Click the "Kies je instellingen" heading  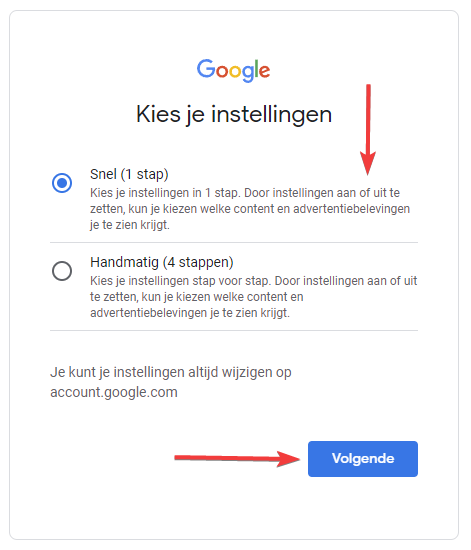pos(234,114)
